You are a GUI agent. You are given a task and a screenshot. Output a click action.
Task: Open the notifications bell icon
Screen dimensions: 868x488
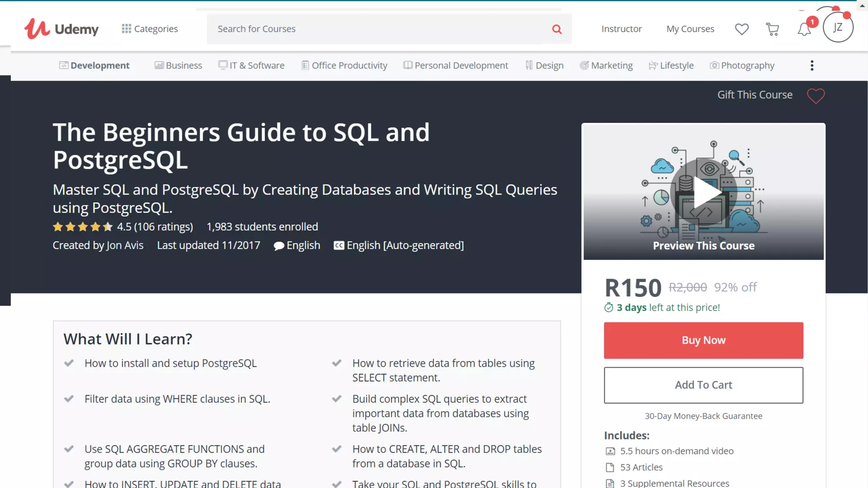tap(804, 29)
